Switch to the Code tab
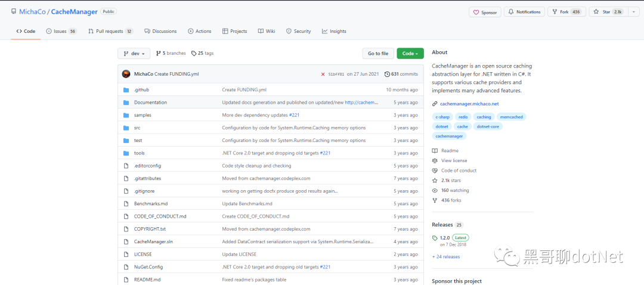Image resolution: width=644 pixels, height=285 pixels. (26, 31)
